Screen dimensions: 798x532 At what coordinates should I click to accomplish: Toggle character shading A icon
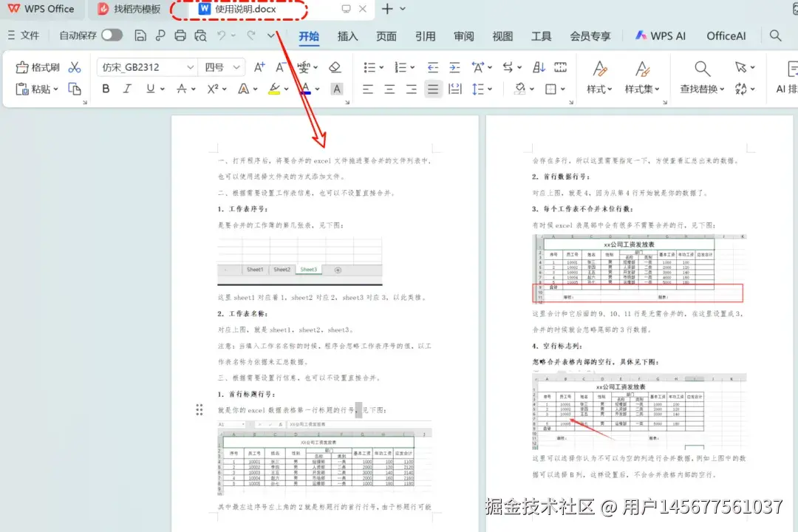tap(336, 89)
